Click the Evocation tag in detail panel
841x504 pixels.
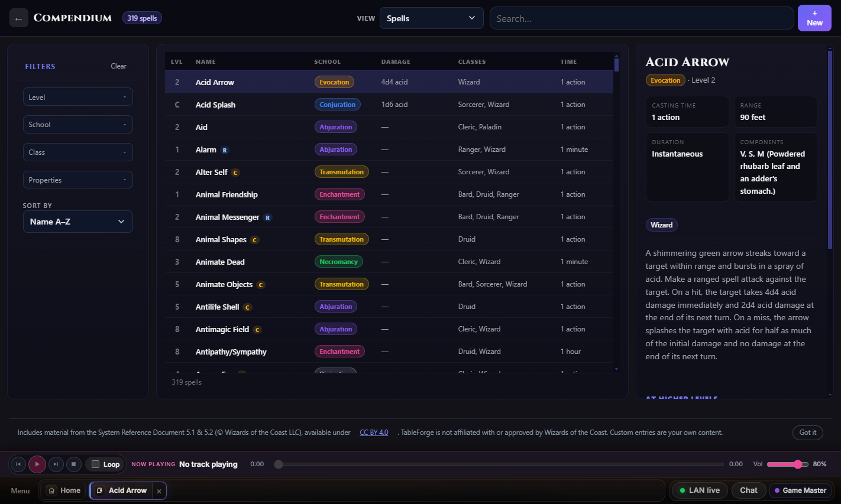point(665,80)
